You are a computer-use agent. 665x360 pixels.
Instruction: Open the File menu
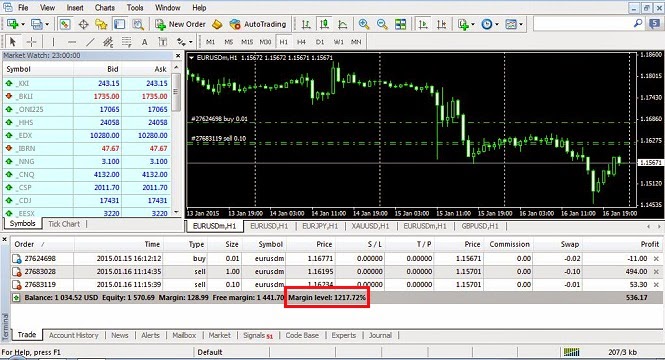[x=23, y=8]
